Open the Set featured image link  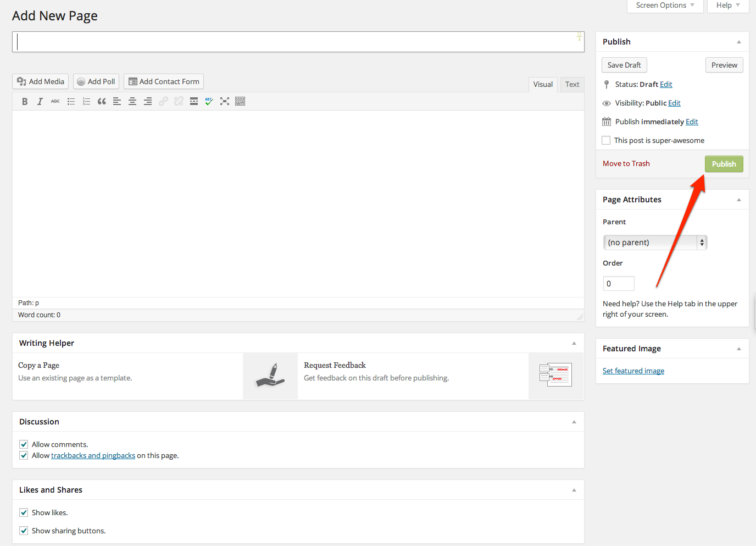[x=633, y=371]
